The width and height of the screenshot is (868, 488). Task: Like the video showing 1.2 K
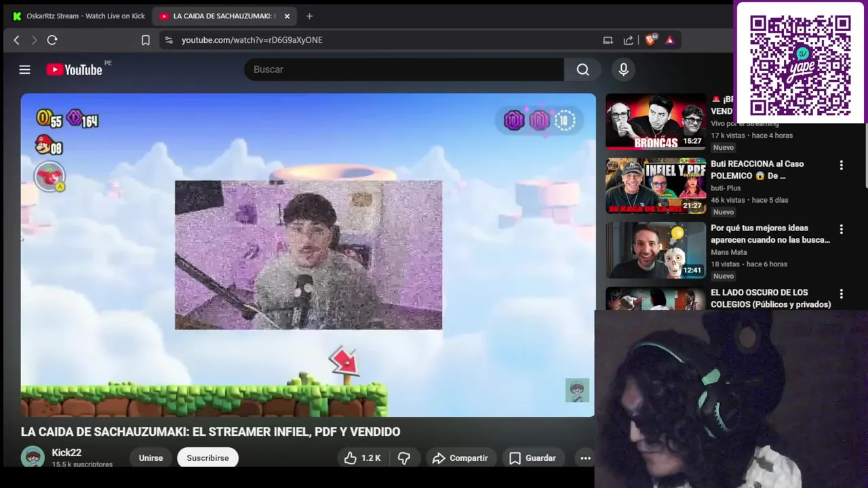click(363, 458)
